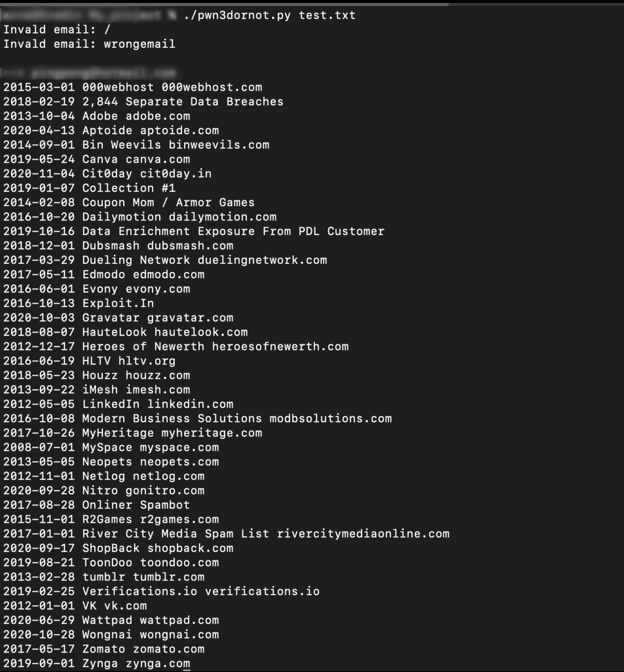Click the ./pwn3dornot.py command text
Viewport: 624px width, 672px height.
click(237, 16)
